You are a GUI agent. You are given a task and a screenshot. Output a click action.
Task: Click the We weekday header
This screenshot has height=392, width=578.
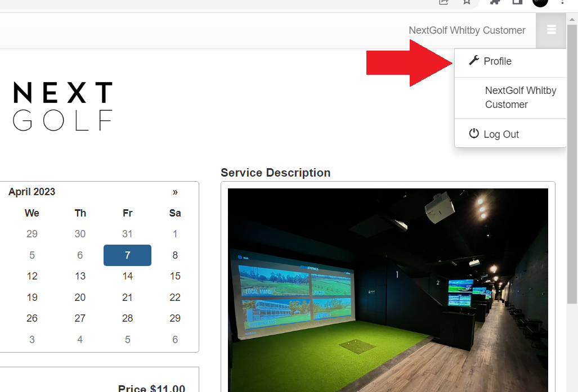[32, 213]
